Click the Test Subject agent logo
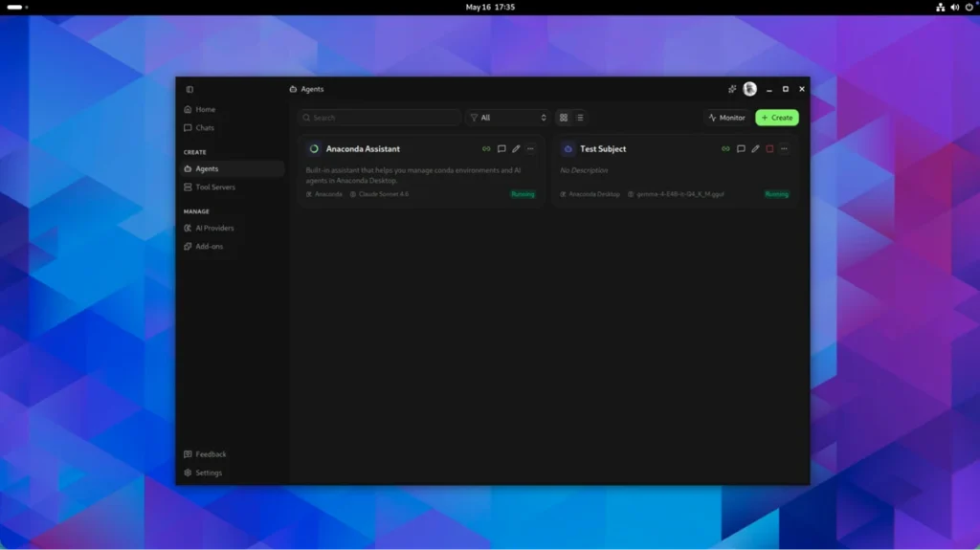 point(568,149)
